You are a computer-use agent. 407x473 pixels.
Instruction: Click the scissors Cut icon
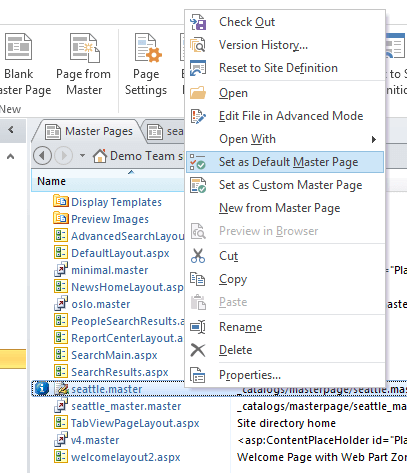pyautogui.click(x=198, y=256)
